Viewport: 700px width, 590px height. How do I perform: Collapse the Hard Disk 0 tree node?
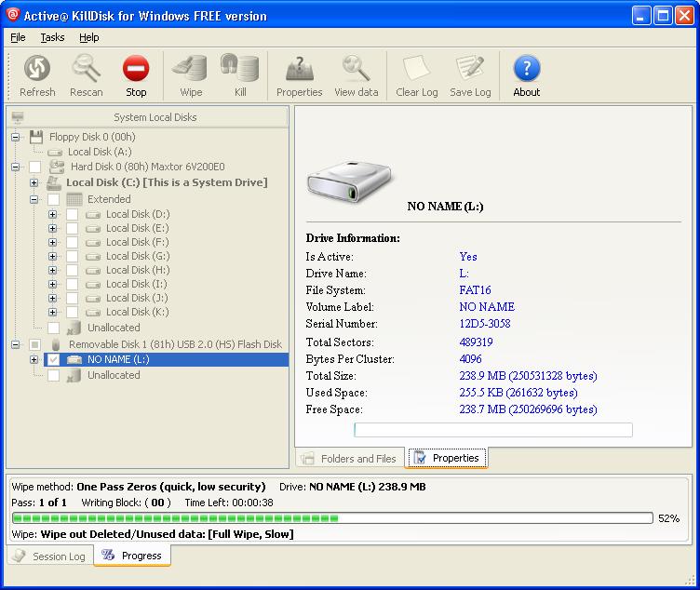pos(16,168)
